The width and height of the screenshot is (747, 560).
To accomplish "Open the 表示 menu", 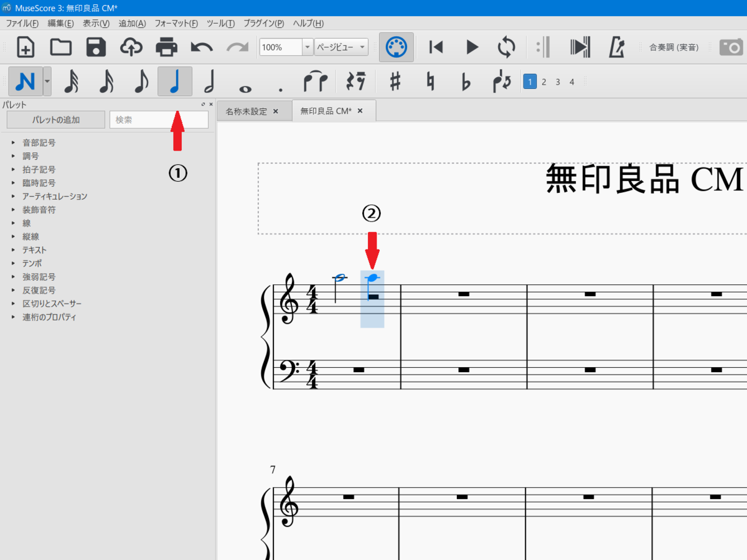I will coord(96,24).
